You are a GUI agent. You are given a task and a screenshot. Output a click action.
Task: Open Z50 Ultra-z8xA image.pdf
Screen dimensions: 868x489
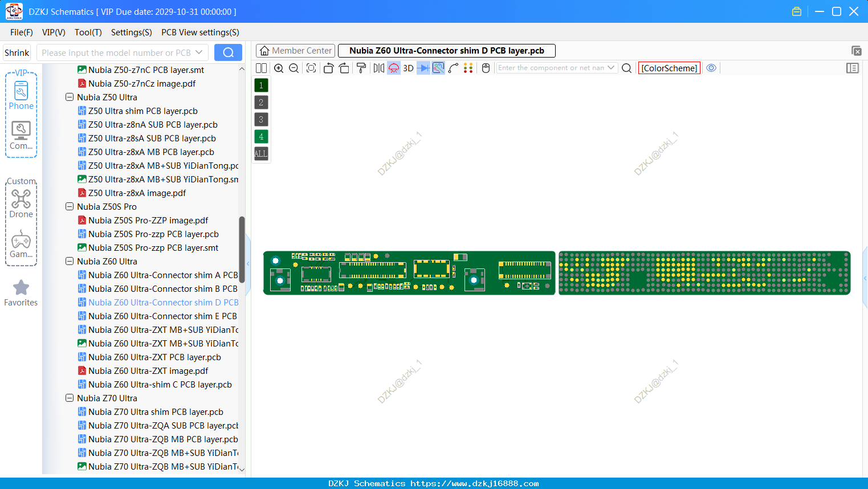tap(137, 193)
